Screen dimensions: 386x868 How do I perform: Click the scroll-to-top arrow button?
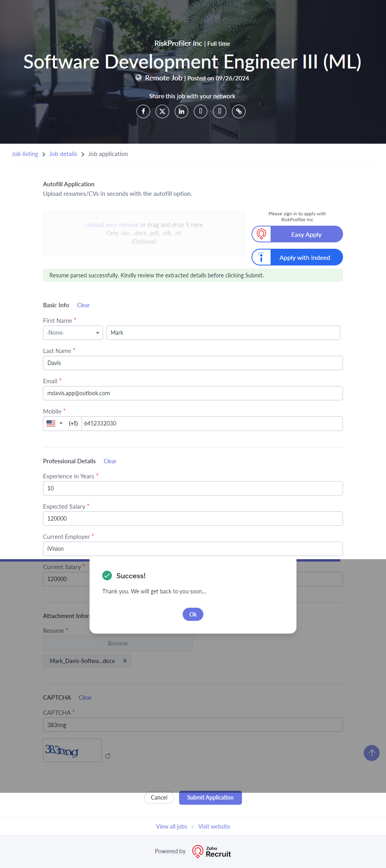click(372, 753)
